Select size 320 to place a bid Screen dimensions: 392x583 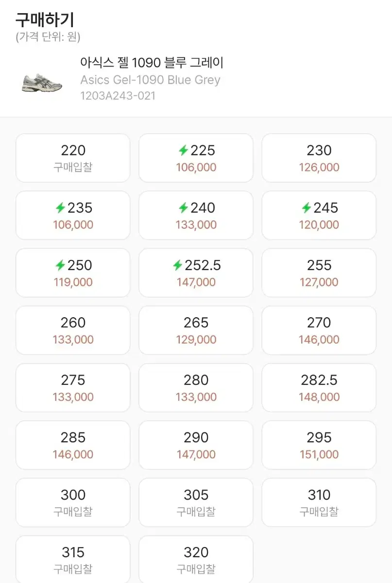coord(196,559)
